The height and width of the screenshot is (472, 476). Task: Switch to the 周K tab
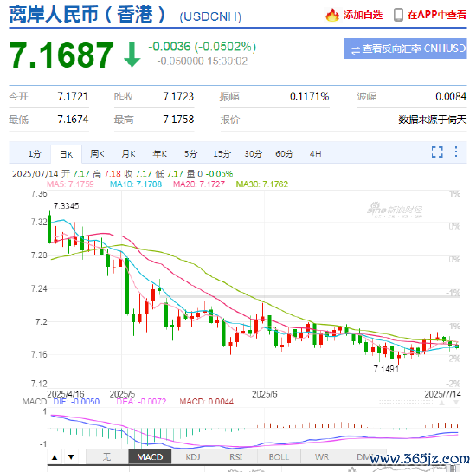(97, 153)
